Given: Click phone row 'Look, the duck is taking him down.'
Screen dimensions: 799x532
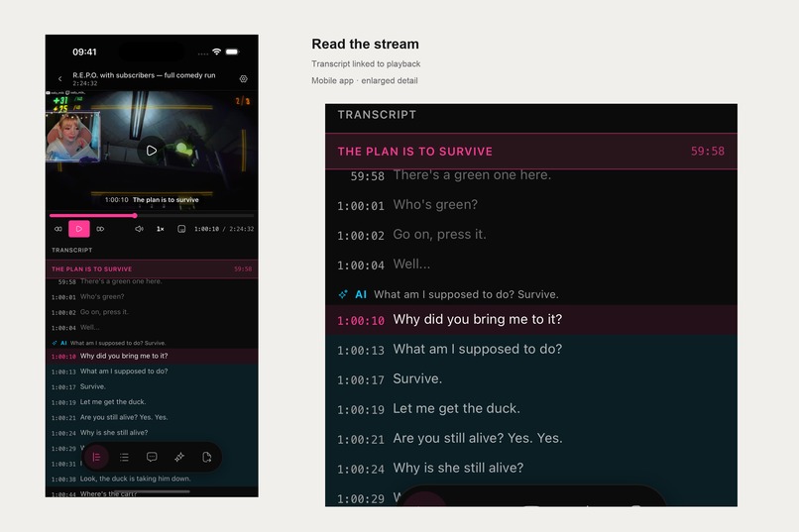Looking at the screenshot, I should [x=152, y=479].
